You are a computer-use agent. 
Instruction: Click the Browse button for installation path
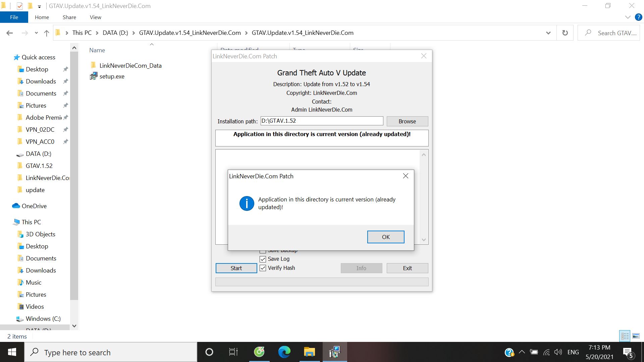pos(407,121)
